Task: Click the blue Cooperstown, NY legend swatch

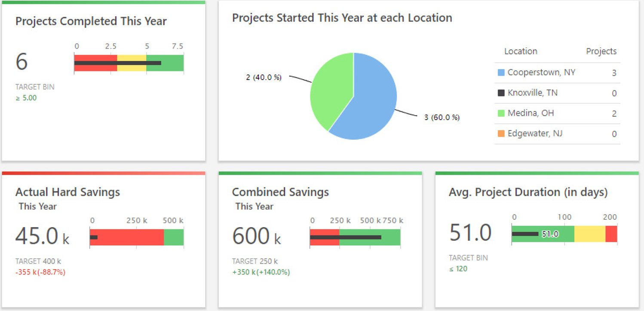Action: (501, 73)
